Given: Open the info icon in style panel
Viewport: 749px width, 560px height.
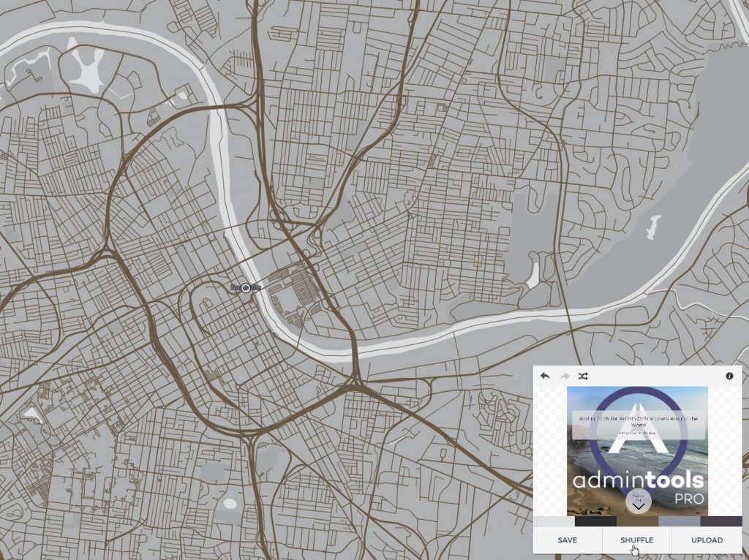Looking at the screenshot, I should (729, 376).
